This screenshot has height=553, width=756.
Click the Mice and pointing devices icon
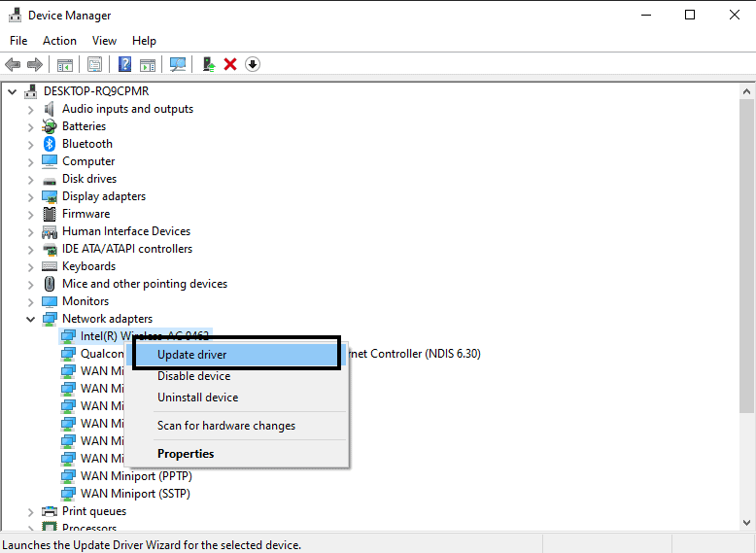point(50,284)
